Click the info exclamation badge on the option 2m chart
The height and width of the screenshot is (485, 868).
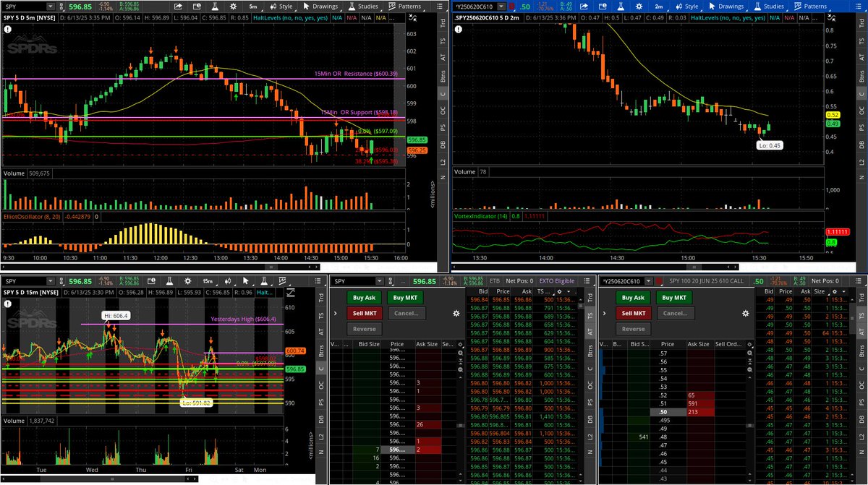(x=458, y=30)
